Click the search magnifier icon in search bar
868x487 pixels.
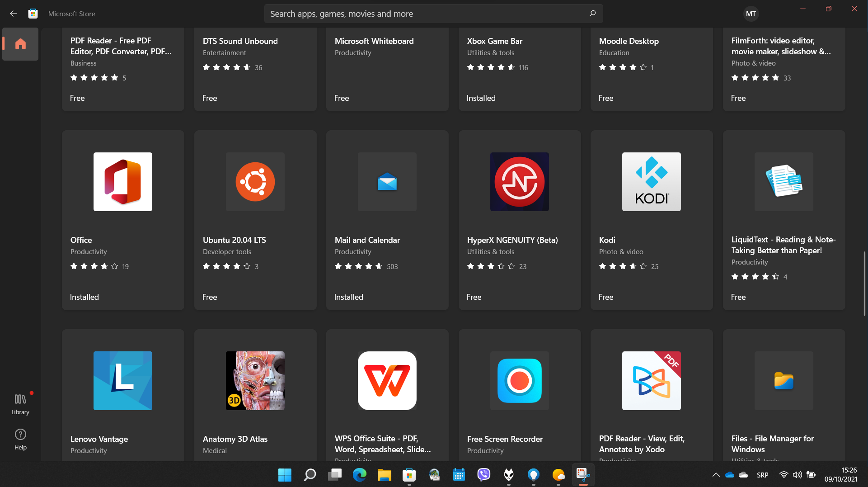[x=592, y=14]
